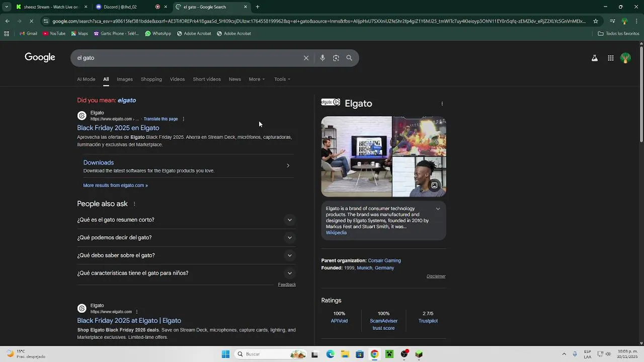Open 'Black Friday 2025 at Elgato | Elgato' result
The width and height of the screenshot is (644, 362).
[129, 321]
